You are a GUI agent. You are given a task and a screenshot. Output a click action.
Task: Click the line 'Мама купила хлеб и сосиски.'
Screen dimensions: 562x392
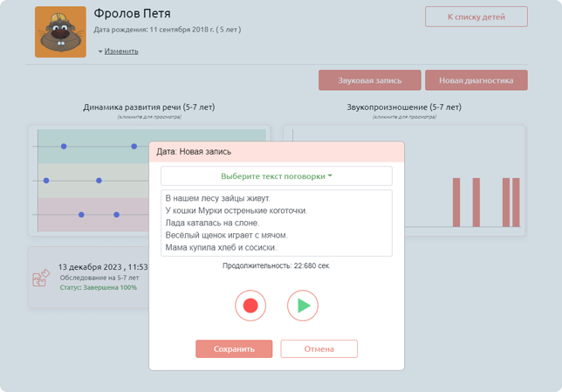pyautogui.click(x=225, y=247)
